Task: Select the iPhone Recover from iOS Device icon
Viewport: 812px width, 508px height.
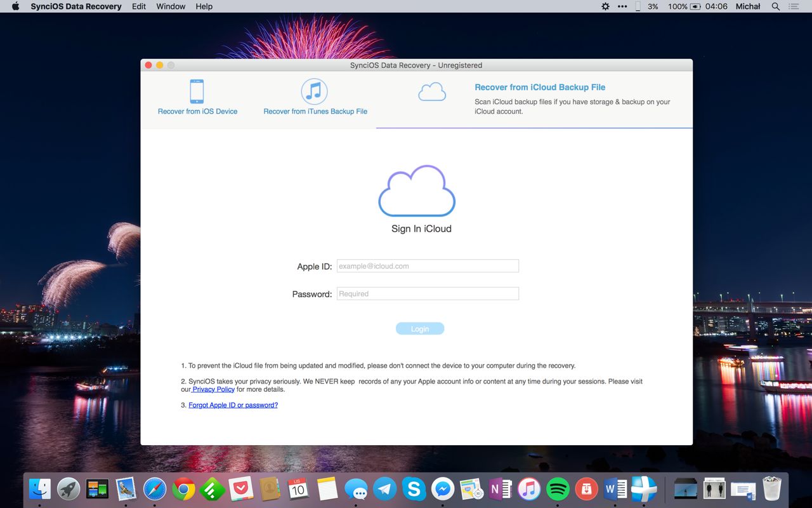Action: [x=197, y=91]
